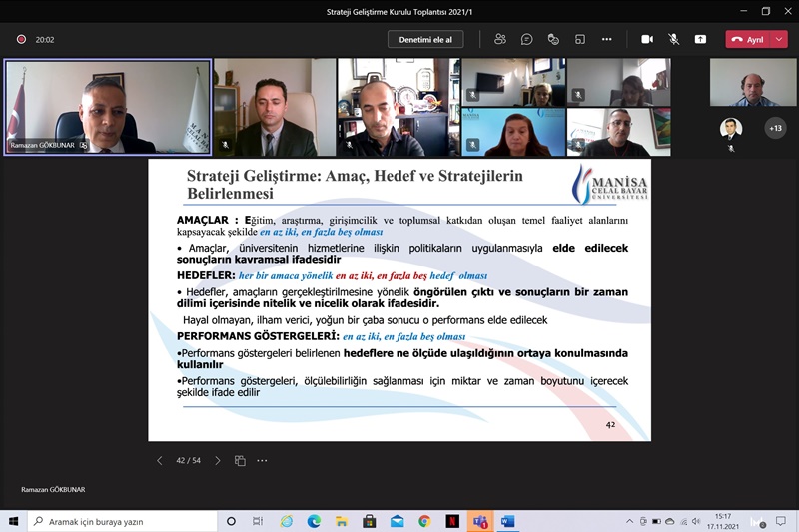Viewport: 799px width, 532px height.
Task: Open more actions menu in meeting toolbar
Action: pos(606,39)
